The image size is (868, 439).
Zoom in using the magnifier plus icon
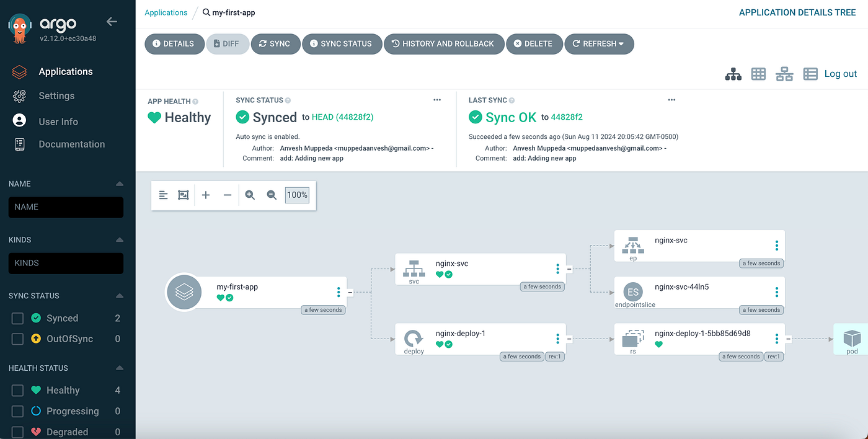(250, 195)
